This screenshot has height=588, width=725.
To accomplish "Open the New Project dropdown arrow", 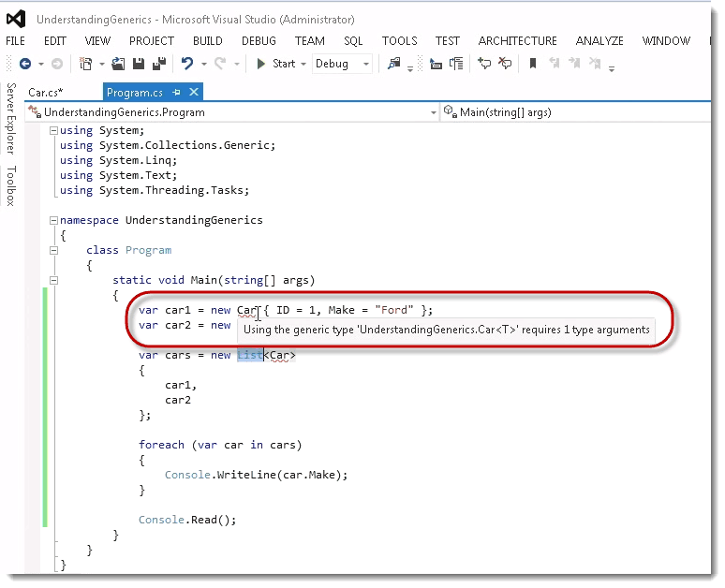I will pyautogui.click(x=102, y=64).
